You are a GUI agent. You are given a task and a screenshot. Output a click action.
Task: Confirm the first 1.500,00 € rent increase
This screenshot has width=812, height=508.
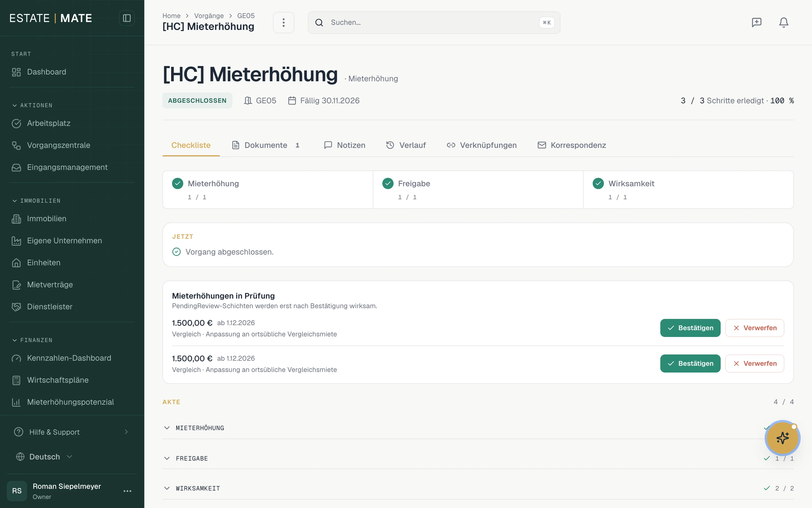point(690,328)
